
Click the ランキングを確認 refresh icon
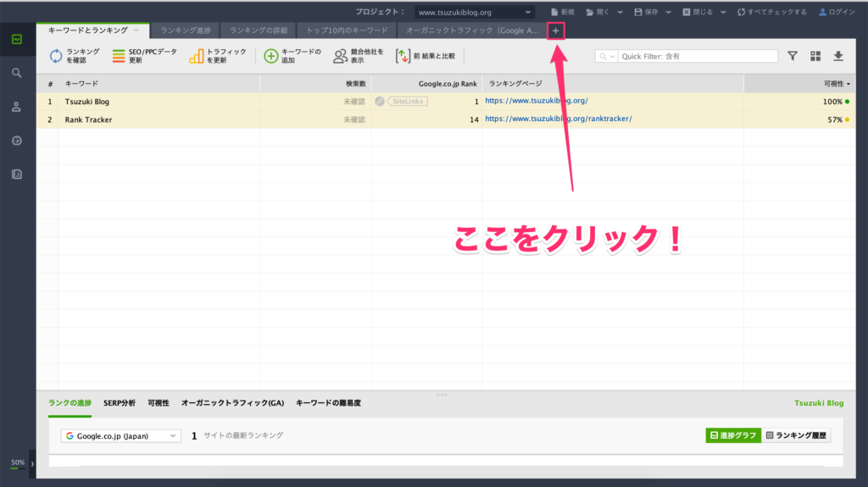pos(56,56)
